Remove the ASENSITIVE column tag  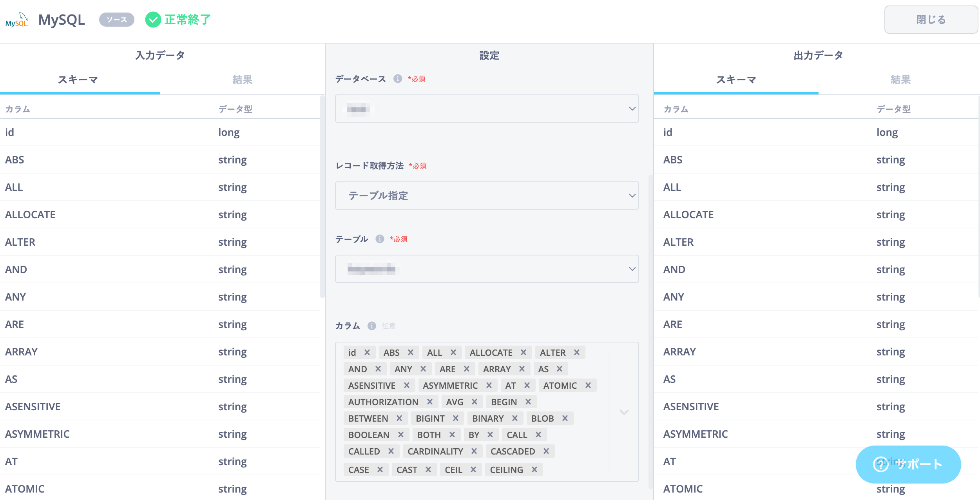(407, 385)
